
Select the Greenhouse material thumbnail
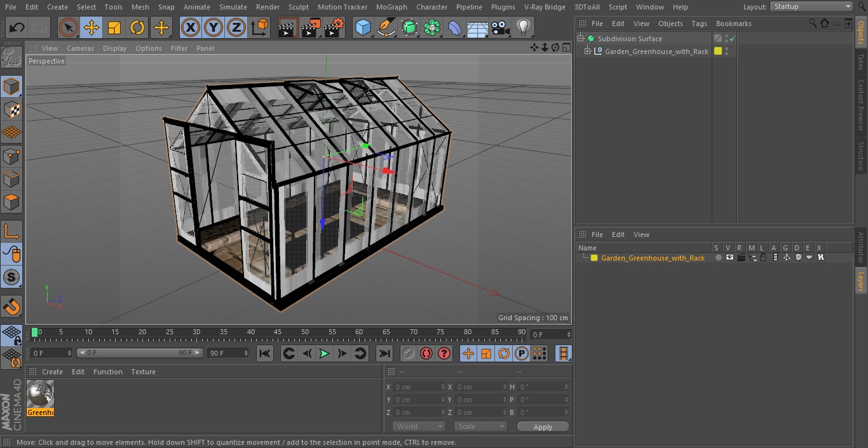[41, 398]
